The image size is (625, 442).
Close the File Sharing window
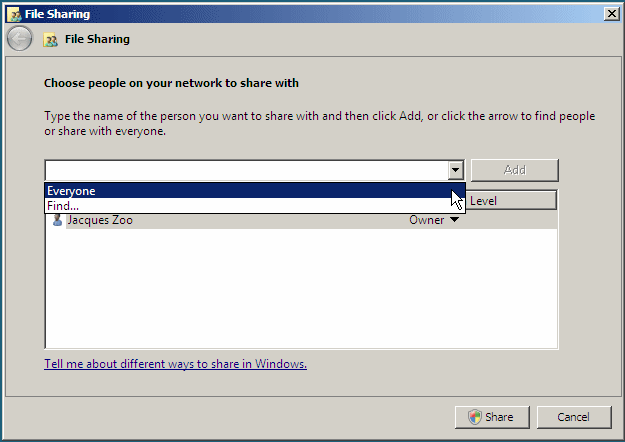[611, 14]
